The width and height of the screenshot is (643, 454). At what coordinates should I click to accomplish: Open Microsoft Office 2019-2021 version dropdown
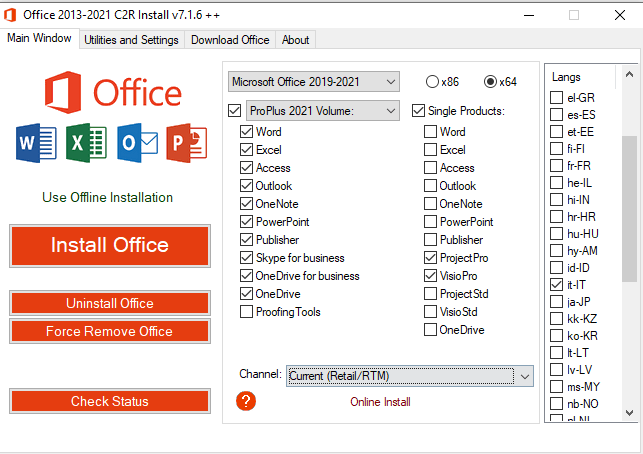pos(314,82)
